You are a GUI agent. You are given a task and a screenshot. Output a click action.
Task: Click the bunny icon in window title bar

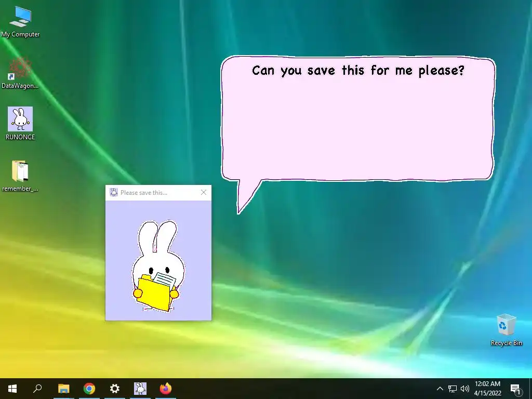(114, 192)
